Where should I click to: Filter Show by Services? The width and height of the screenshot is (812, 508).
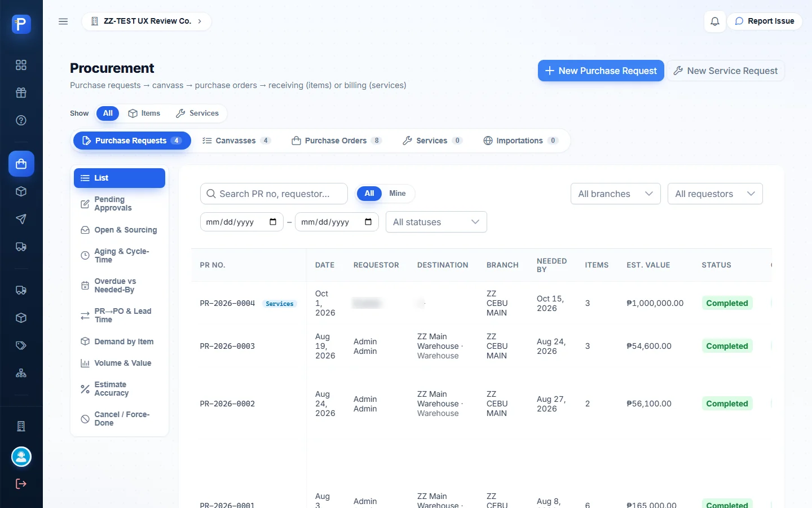(x=197, y=113)
